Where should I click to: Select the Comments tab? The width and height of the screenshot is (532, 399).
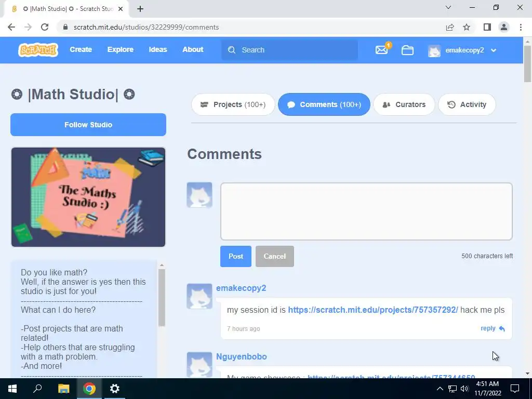(x=324, y=104)
